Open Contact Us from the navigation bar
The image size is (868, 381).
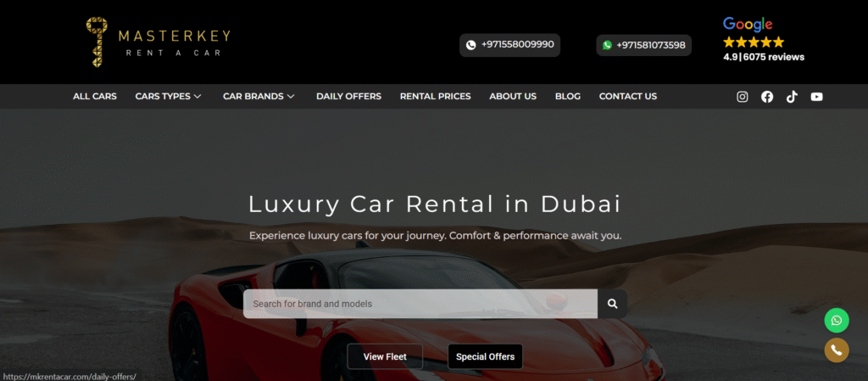628,97
